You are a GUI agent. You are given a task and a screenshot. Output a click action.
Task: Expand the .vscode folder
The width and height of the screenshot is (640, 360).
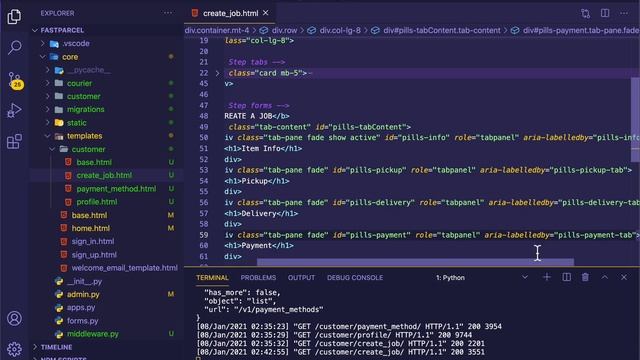pos(76,43)
